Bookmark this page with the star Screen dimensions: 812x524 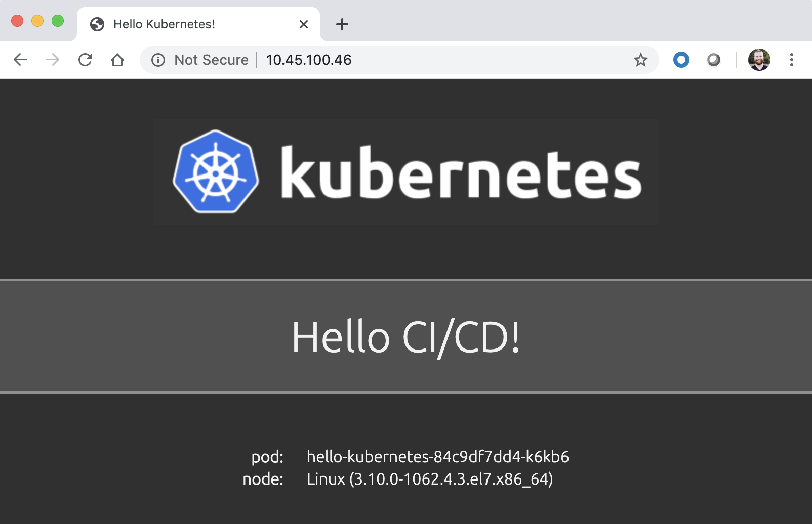641,60
